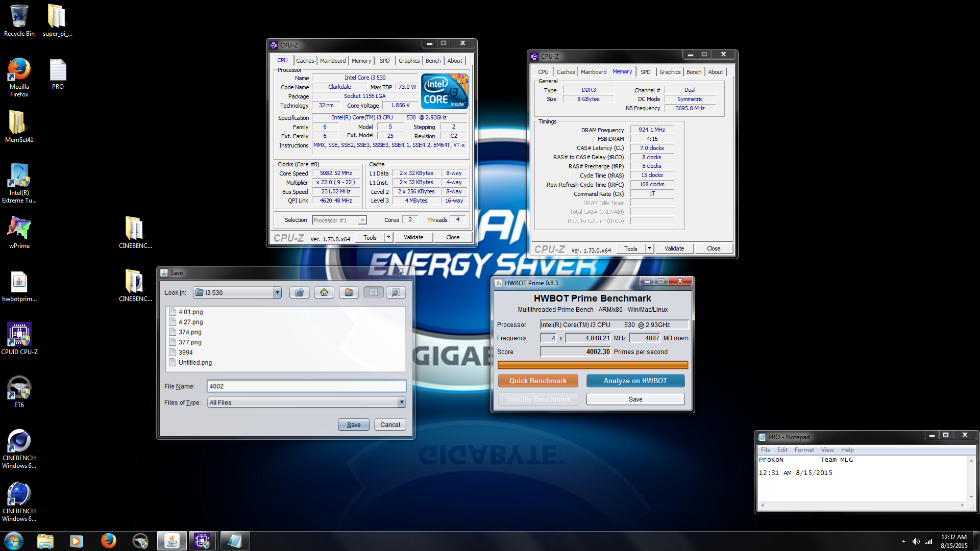Create new folder icon in Save dialog
980x551 pixels.
point(349,292)
